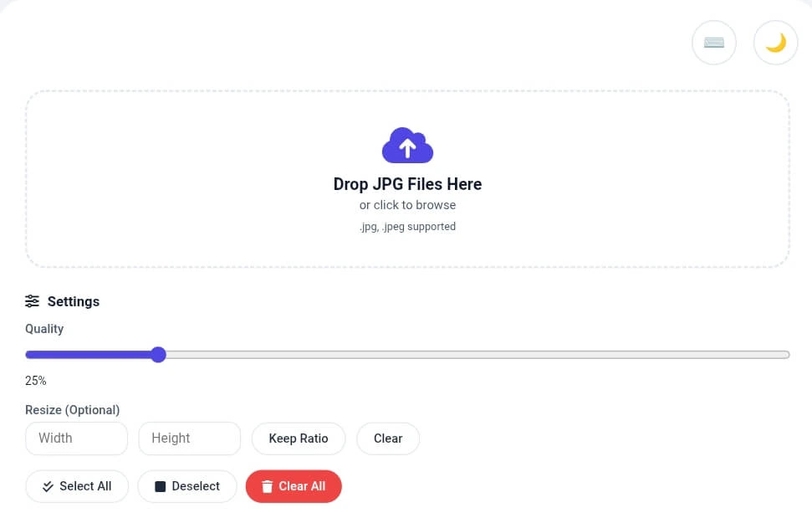Click the Quality slider handle
Image resolution: width=812 pixels, height=518 pixels.
point(158,354)
